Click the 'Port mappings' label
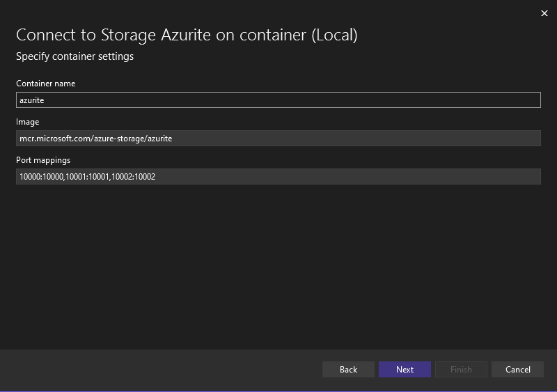557x392 pixels. click(43, 160)
